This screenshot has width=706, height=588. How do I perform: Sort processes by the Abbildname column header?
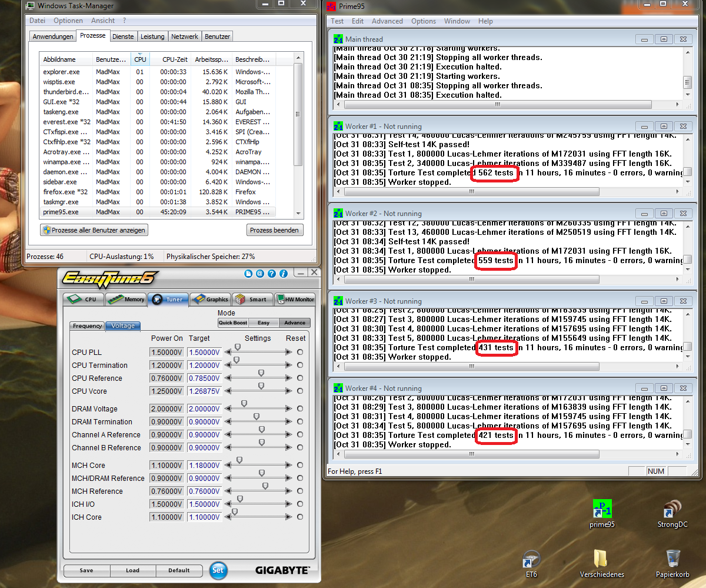tap(66, 59)
